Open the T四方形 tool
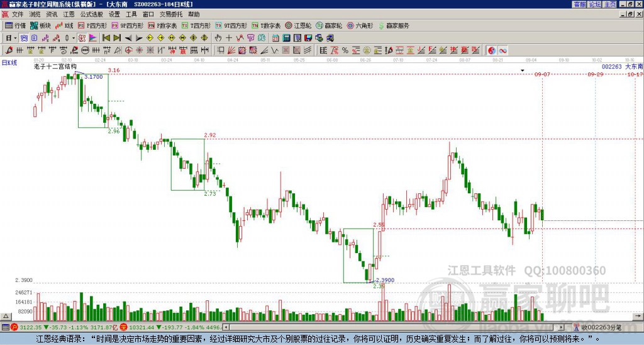Screen dimensions: 644x345 [x=196, y=25]
